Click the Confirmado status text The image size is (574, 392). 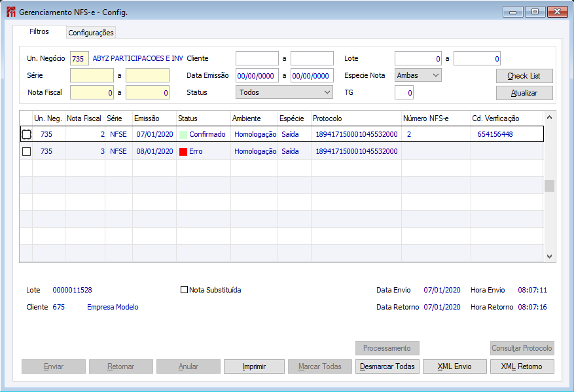pos(207,134)
